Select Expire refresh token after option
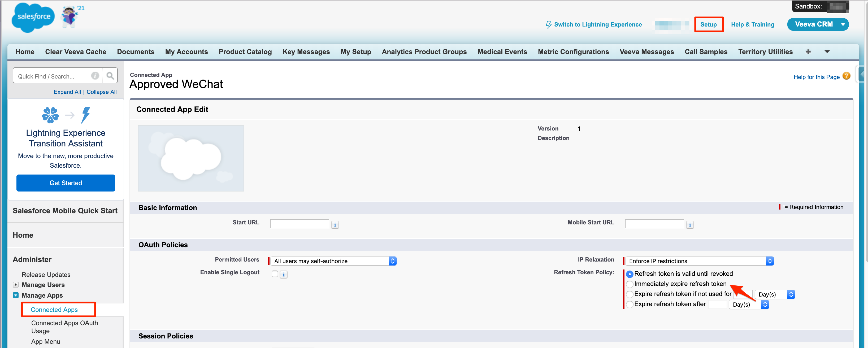 click(629, 304)
